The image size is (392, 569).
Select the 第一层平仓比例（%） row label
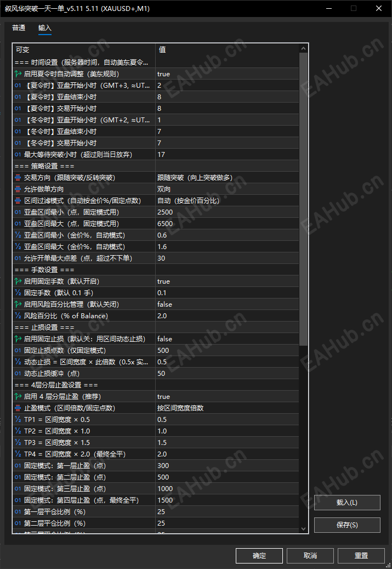(55, 512)
